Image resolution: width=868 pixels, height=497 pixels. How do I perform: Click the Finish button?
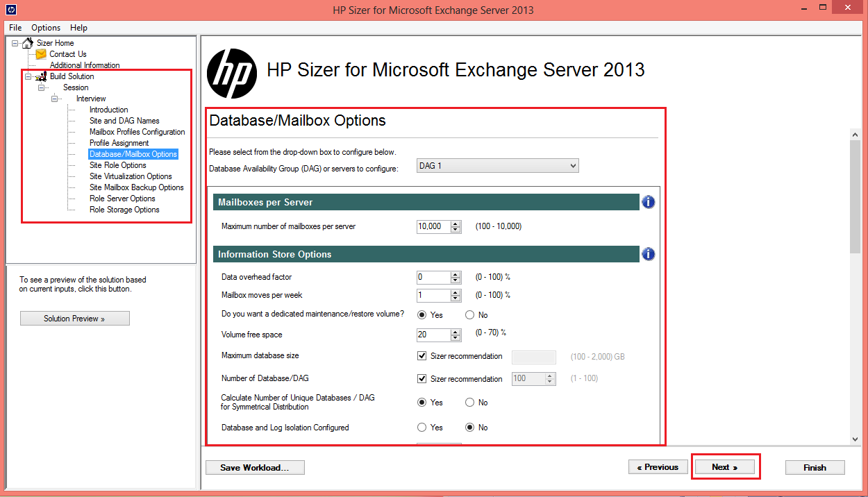pos(815,467)
